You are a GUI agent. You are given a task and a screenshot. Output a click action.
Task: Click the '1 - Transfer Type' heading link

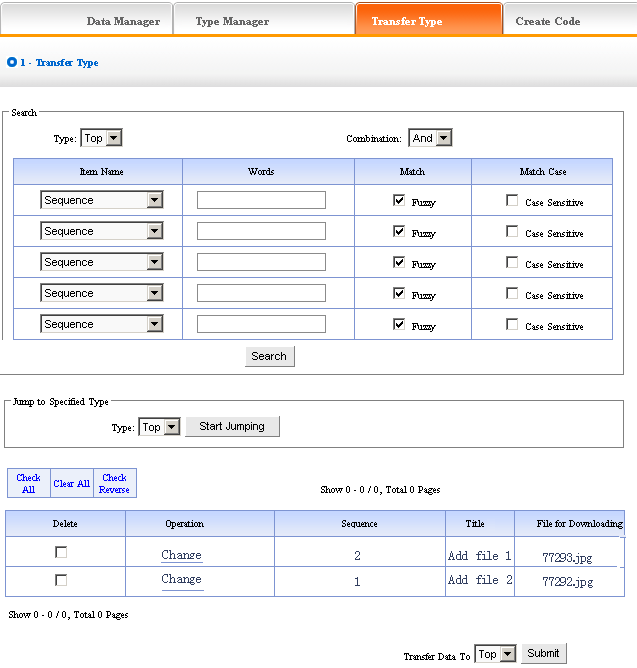59,63
